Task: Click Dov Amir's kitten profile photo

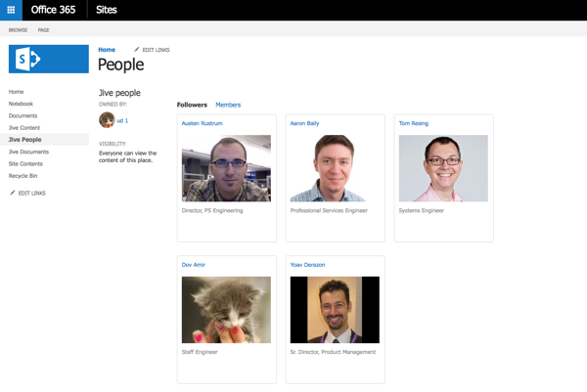Action: (x=226, y=310)
